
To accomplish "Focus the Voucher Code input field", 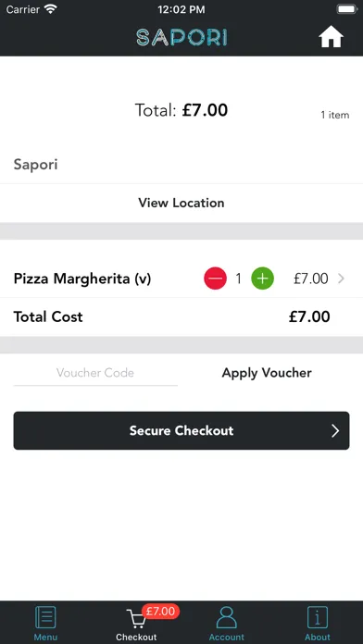I will pyautogui.click(x=95, y=373).
